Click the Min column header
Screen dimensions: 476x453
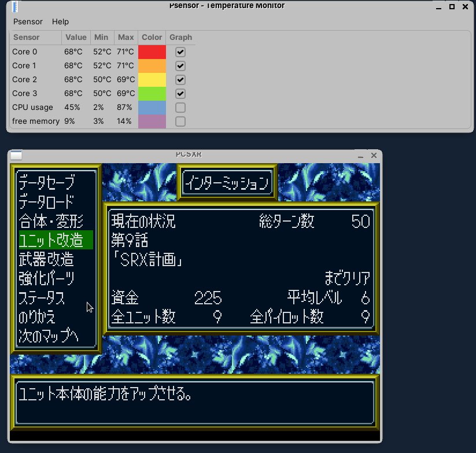(102, 38)
